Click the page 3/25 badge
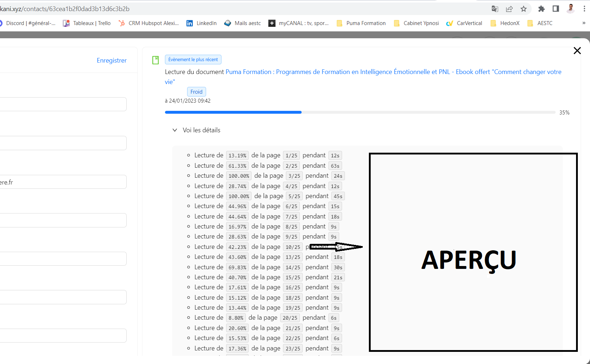 coord(294,176)
